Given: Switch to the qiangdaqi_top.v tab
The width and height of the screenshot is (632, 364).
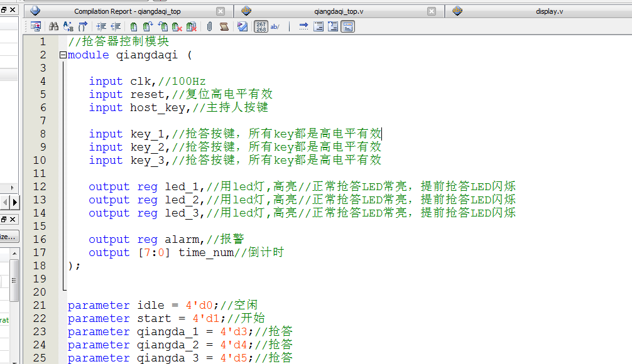Looking at the screenshot, I should point(339,11).
